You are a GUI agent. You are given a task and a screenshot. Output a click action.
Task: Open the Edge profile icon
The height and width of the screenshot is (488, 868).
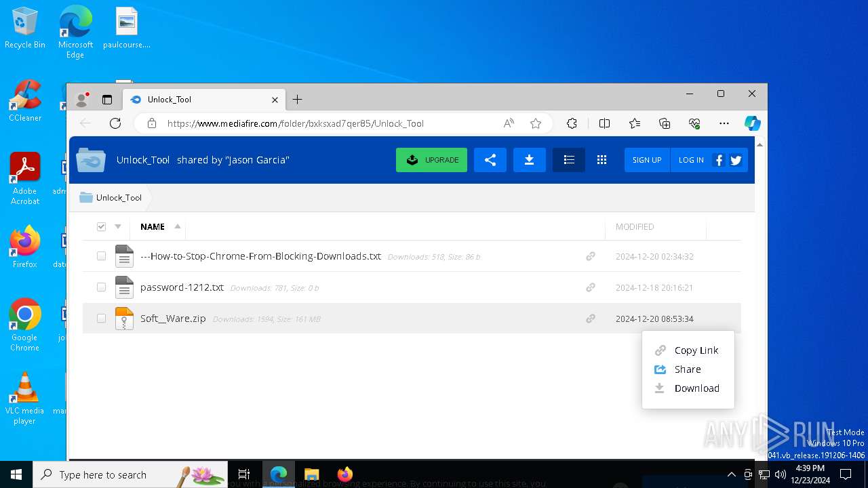pyautogui.click(x=82, y=100)
